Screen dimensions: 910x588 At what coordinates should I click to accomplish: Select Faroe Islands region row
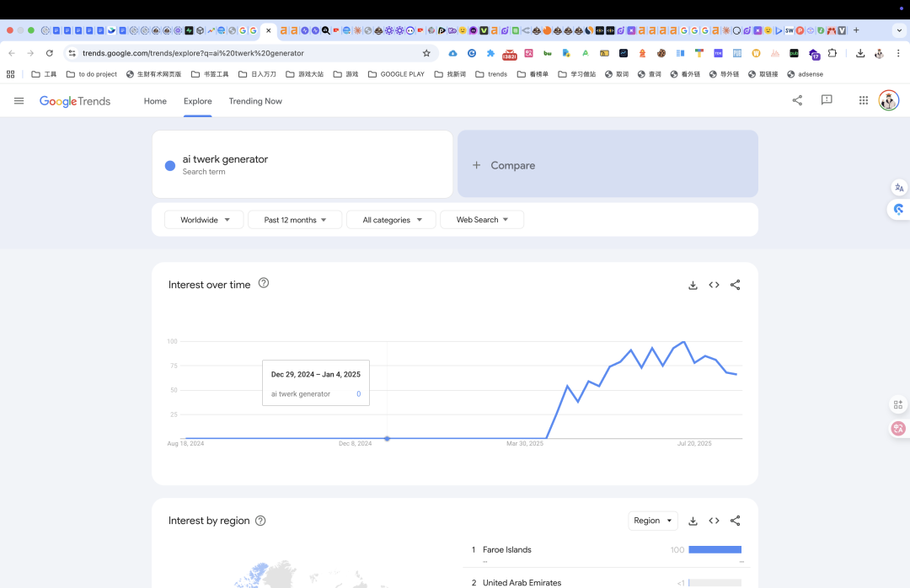point(607,550)
